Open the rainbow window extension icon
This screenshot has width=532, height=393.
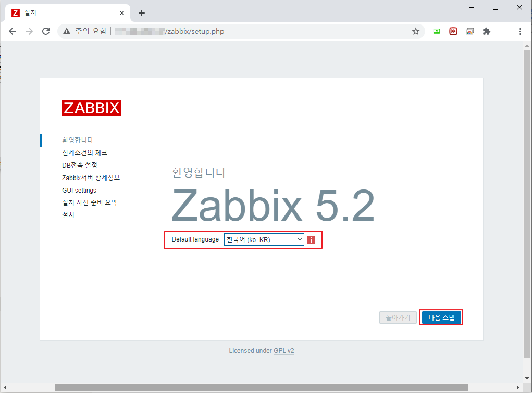click(x=470, y=32)
